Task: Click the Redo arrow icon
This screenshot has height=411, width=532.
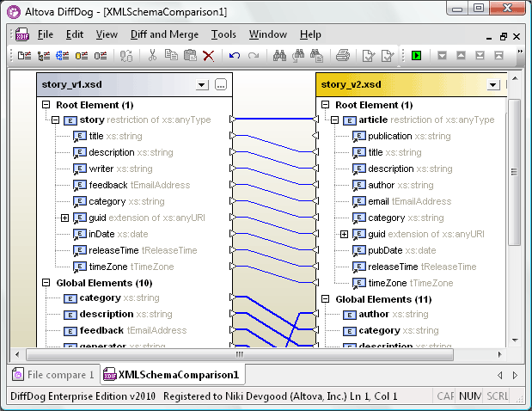Action: (253, 55)
